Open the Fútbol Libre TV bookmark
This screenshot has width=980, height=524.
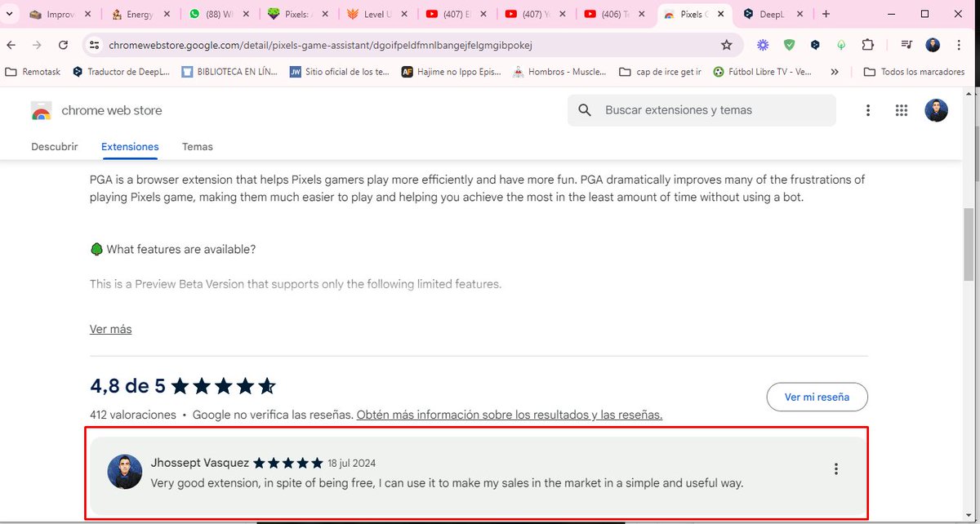762,72
